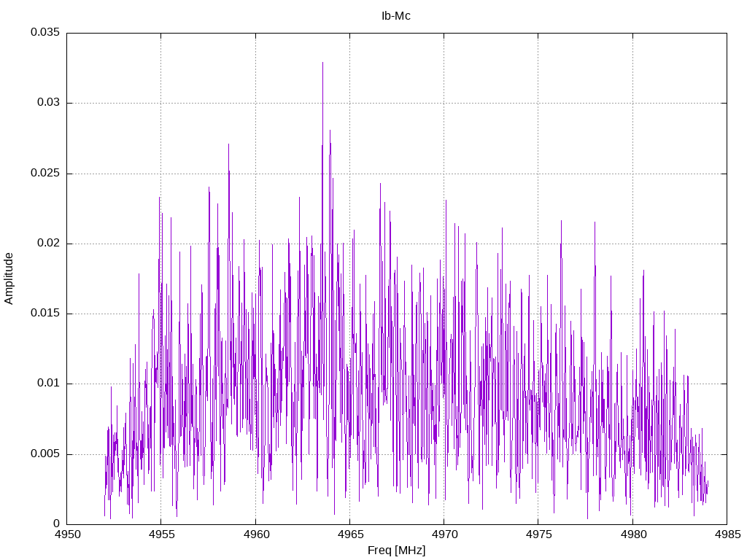This screenshot has height=560, width=747.
Task: Click the y-axis tick label 0.01
Action: [x=49, y=384]
